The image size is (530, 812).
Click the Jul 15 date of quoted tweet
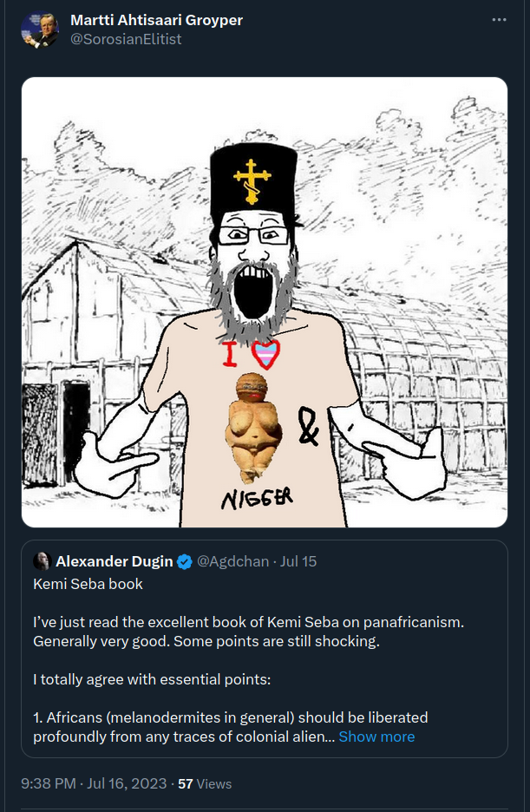click(x=298, y=561)
